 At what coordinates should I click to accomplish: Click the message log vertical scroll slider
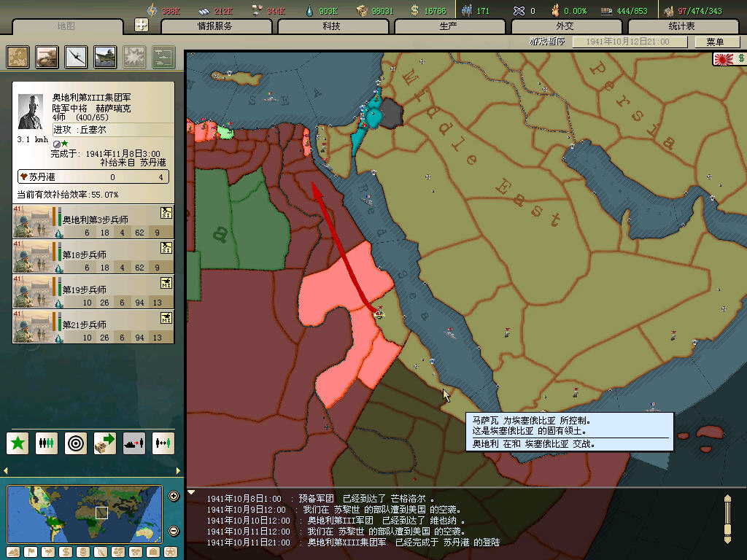click(727, 518)
